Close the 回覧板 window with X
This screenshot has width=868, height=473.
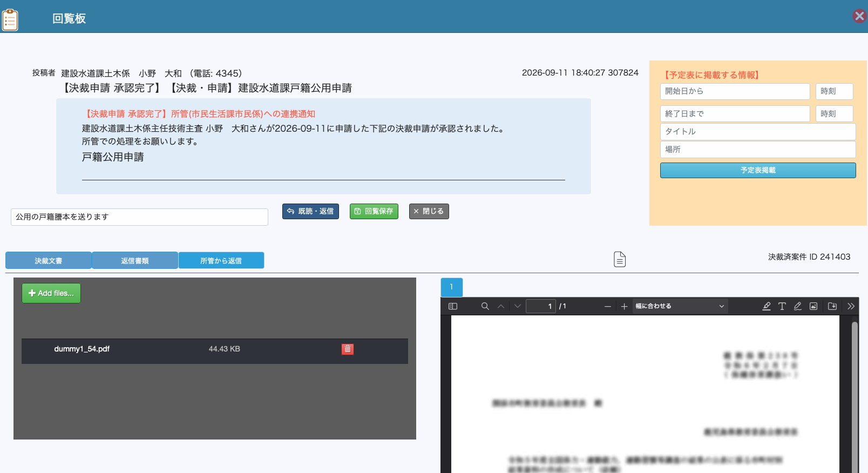click(x=859, y=16)
